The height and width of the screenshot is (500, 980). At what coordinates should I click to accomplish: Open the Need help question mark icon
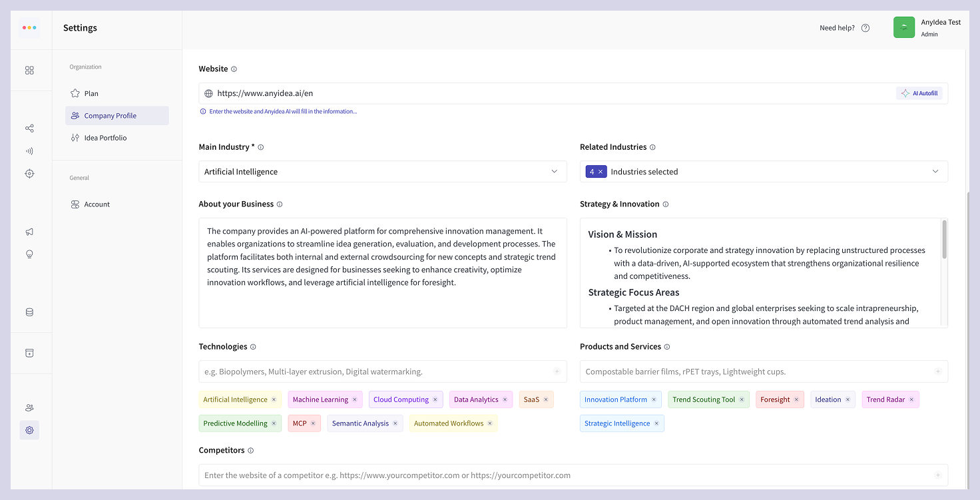[865, 27]
